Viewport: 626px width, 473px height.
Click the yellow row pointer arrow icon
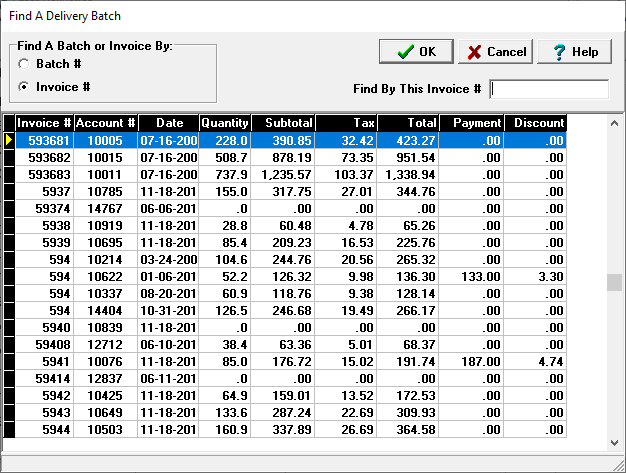click(x=9, y=141)
